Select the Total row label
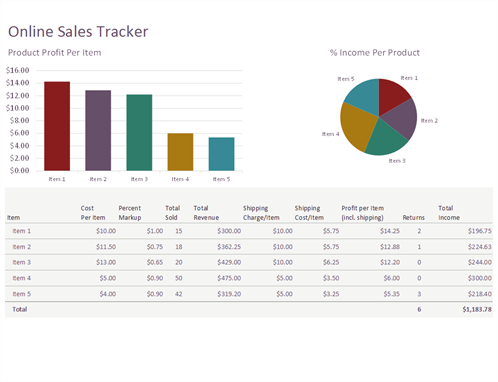This screenshot has width=498, height=382. point(20,309)
